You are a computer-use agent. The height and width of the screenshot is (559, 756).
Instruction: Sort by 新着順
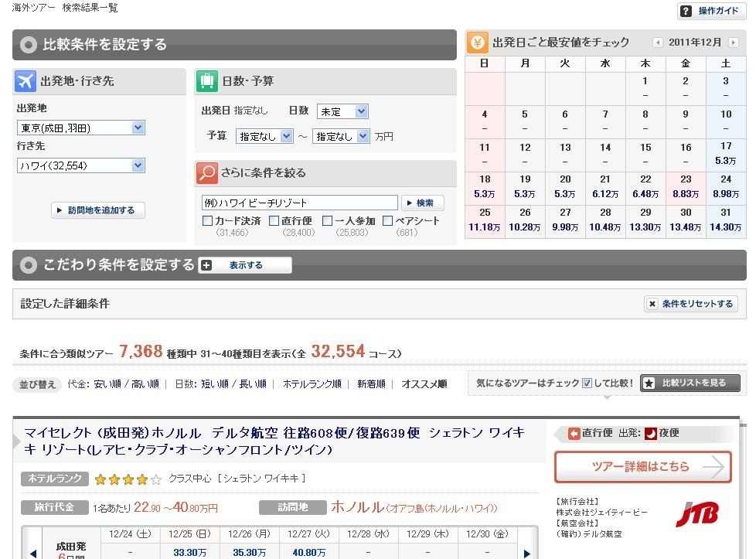click(x=371, y=384)
